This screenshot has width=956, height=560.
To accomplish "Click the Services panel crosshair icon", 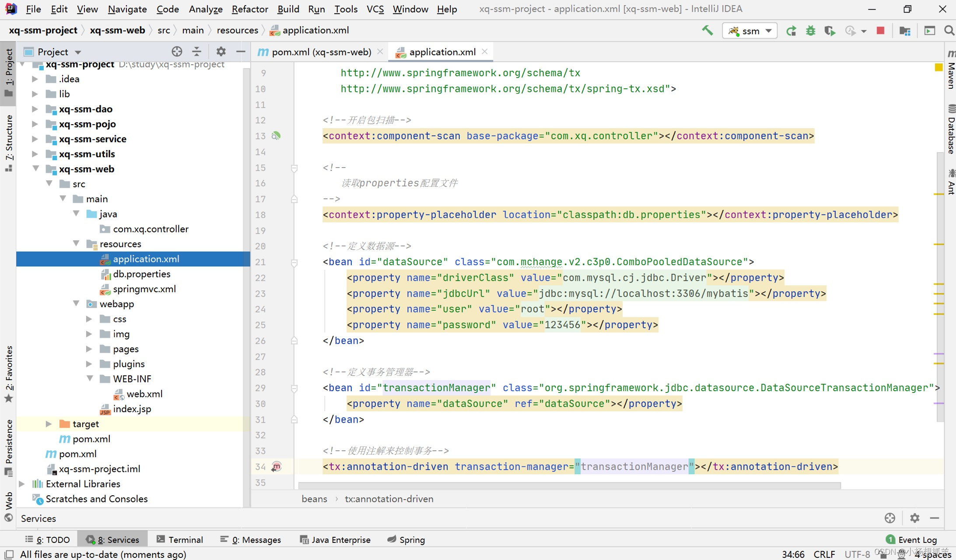I will 890,518.
